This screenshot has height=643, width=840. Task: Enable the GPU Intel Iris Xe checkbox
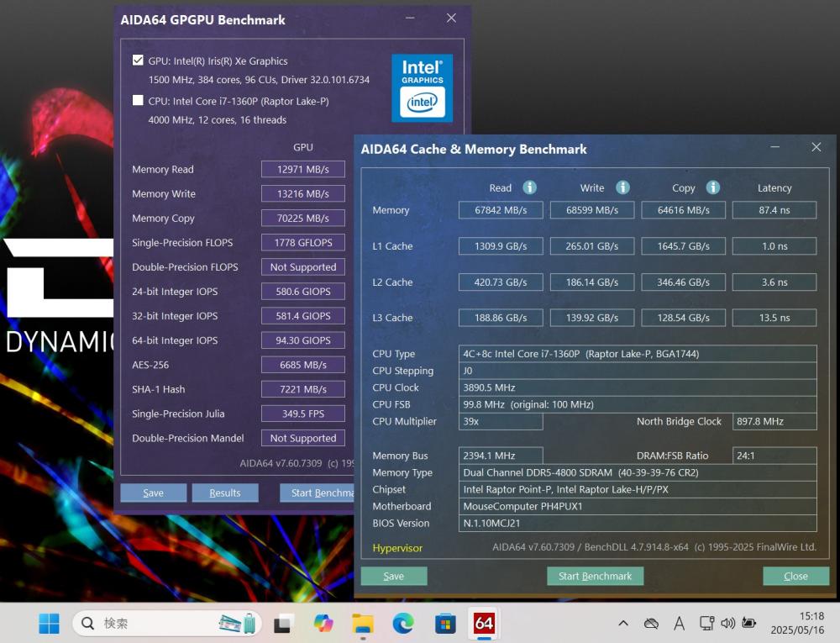pos(138,60)
